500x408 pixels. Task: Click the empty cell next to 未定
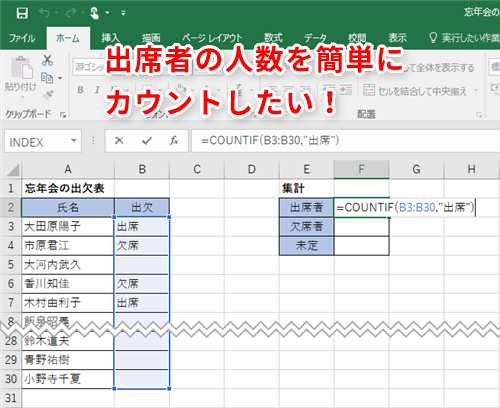[x=361, y=246]
